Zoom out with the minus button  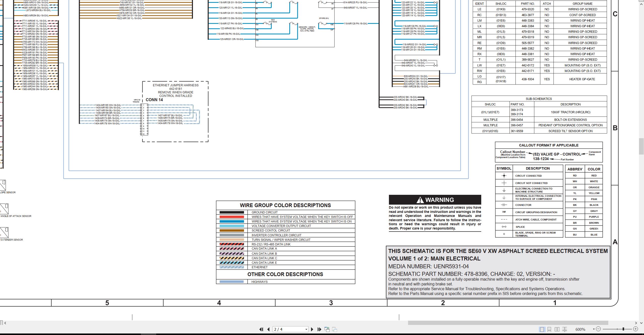point(598,329)
